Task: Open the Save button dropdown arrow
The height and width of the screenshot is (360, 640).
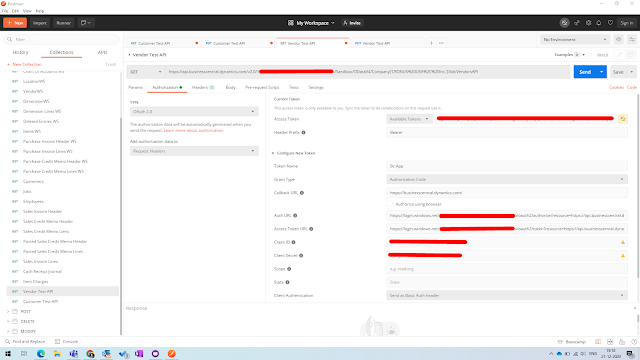Action: pos(631,72)
